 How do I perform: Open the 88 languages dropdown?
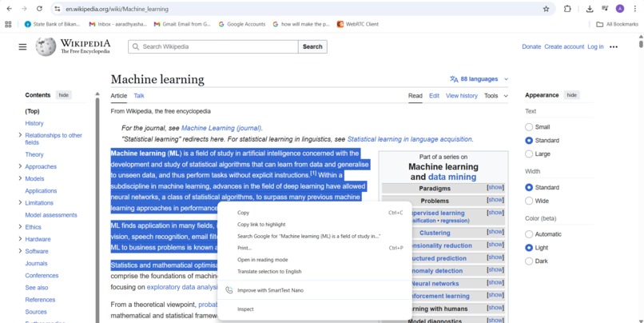click(x=479, y=79)
